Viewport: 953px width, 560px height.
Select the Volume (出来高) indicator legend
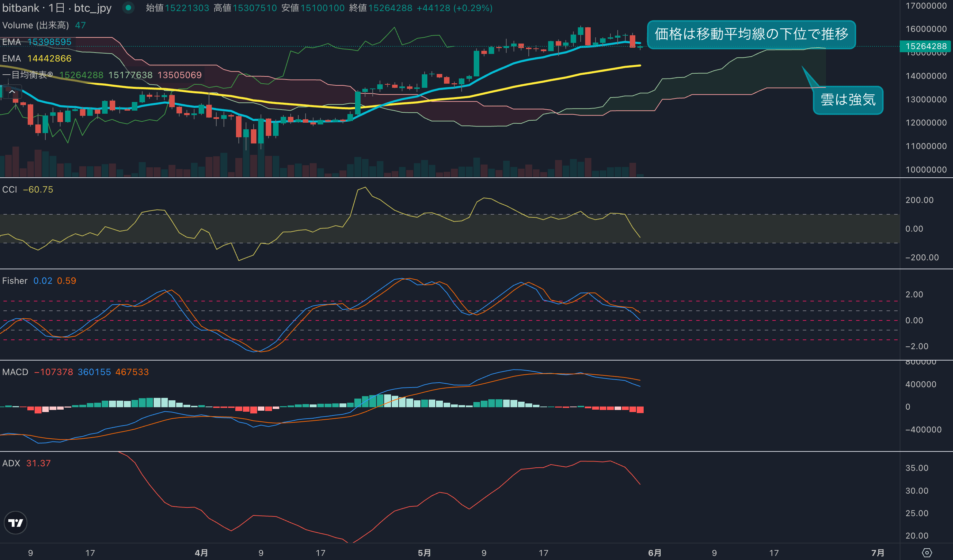point(36,25)
